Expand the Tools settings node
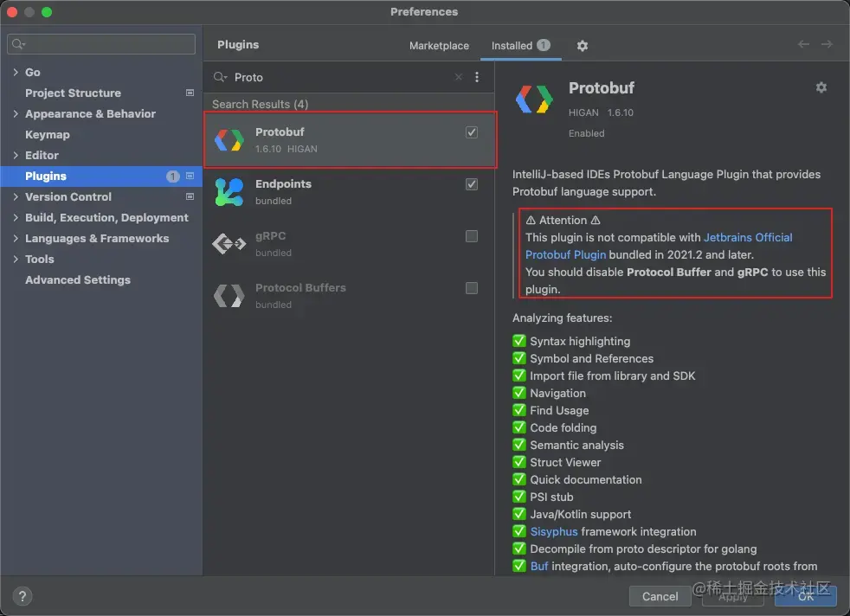The image size is (850, 616). click(16, 259)
